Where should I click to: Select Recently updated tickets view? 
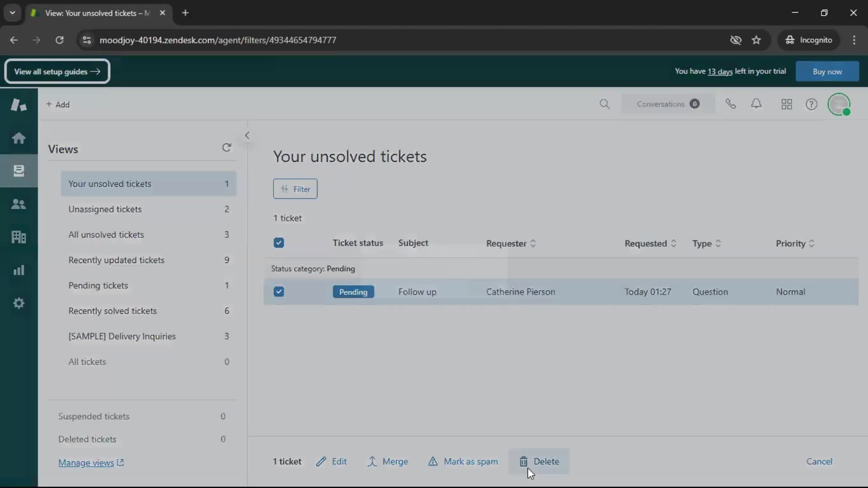point(149,260)
